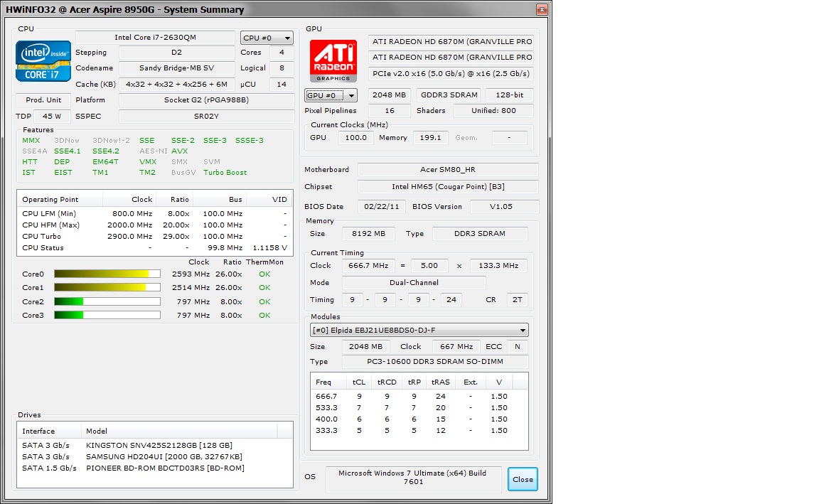The image size is (819, 504).
Task: Expand the Elpida memory module dropdown
Action: click(x=419, y=330)
